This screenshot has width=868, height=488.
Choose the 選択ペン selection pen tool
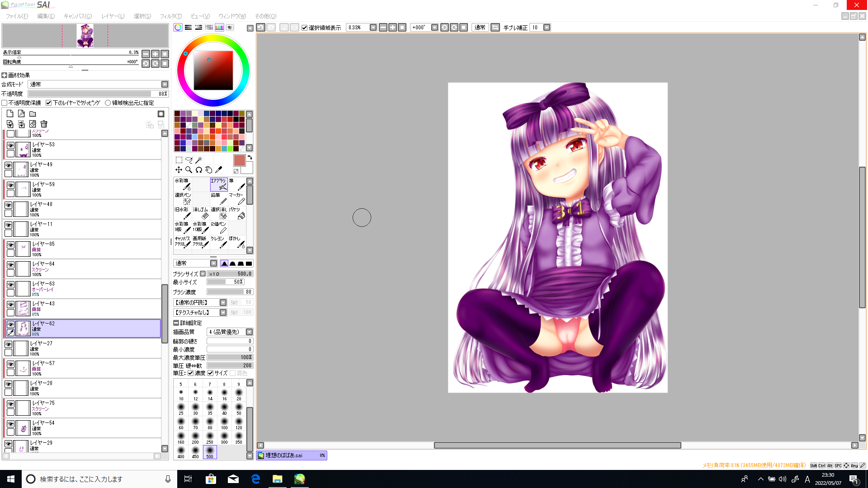click(183, 199)
